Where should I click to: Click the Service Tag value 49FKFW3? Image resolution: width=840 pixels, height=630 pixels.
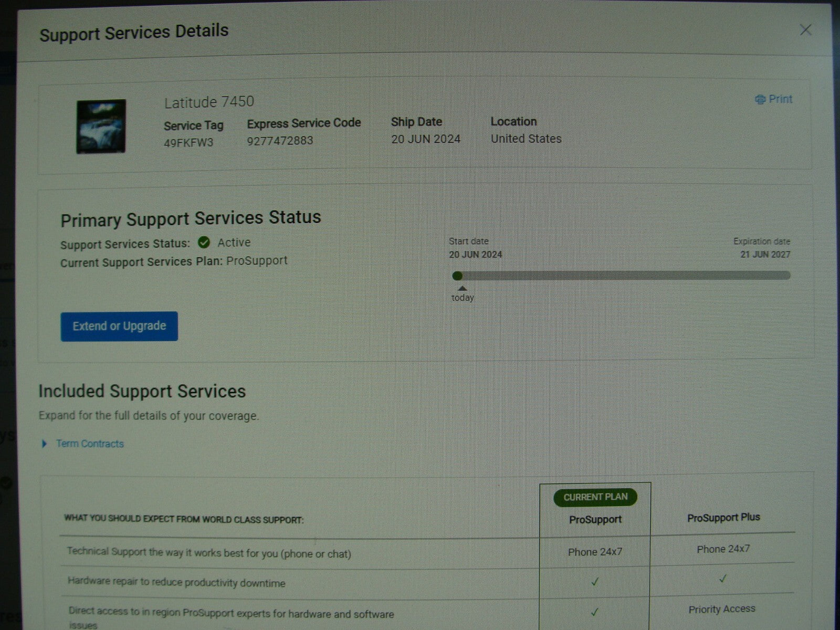point(188,143)
